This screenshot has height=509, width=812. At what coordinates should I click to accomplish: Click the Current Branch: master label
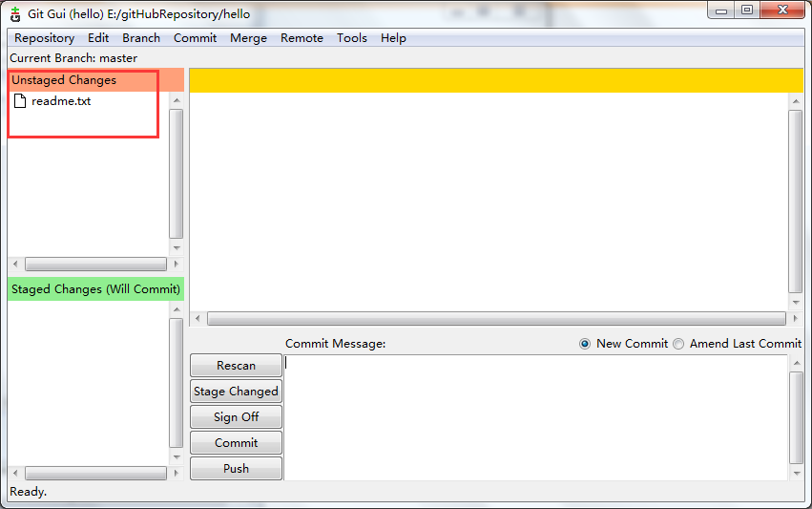[x=73, y=58]
